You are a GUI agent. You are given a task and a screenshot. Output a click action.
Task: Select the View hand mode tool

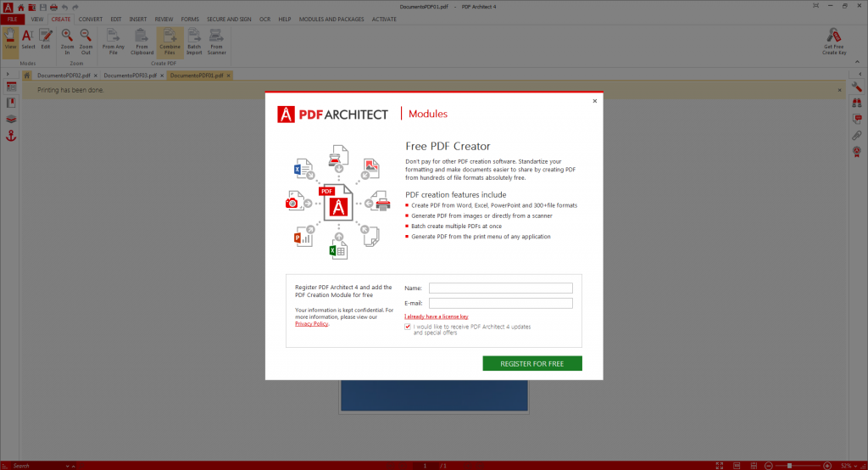[x=10, y=41]
